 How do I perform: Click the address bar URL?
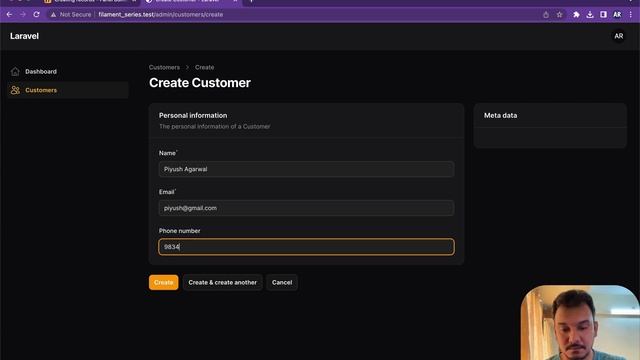pyautogui.click(x=161, y=14)
